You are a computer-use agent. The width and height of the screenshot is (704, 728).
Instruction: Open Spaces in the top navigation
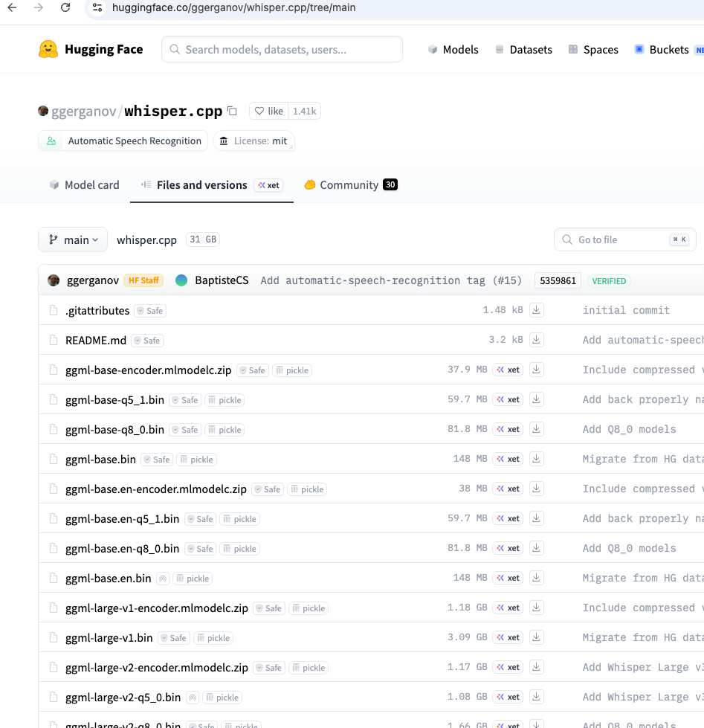tap(593, 50)
